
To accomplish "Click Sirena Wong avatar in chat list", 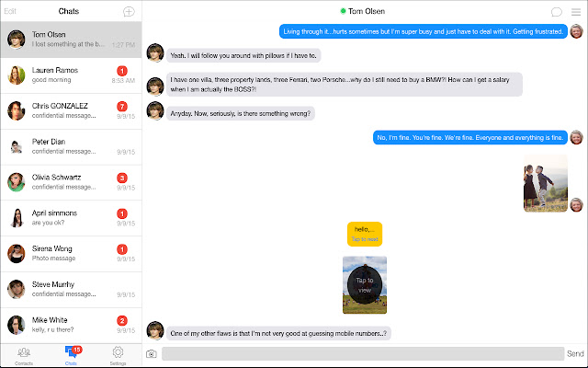I will coord(17,254).
